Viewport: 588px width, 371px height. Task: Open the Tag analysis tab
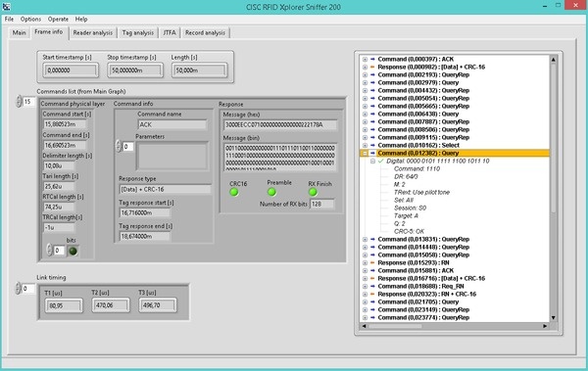[137, 33]
